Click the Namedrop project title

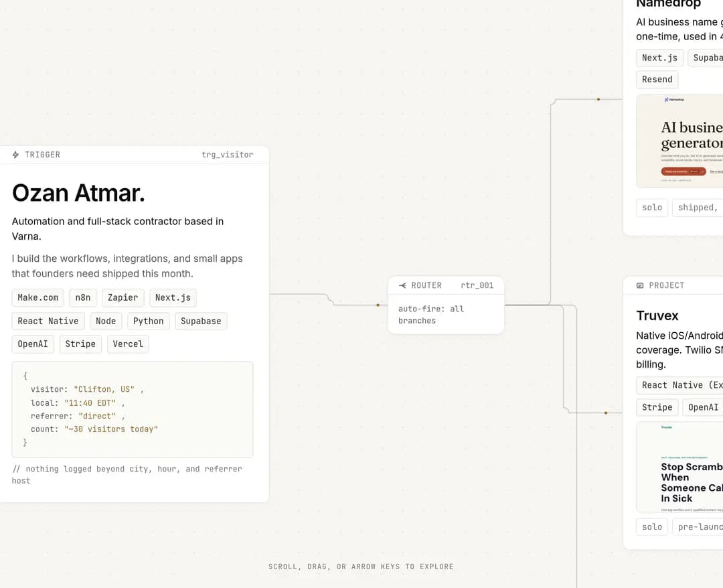668,4
